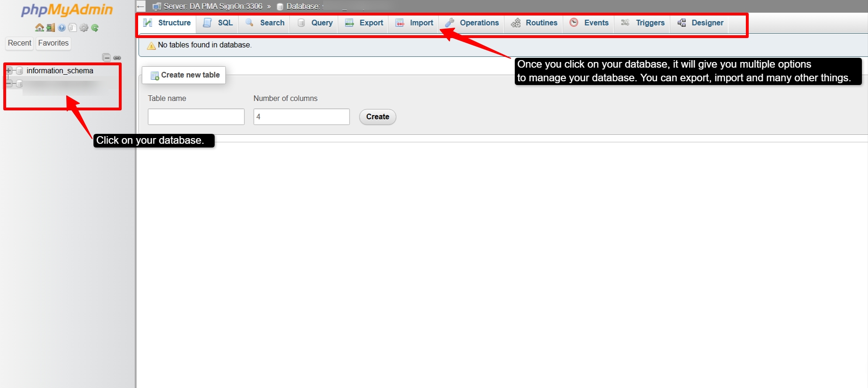868x388 pixels.
Task: Open the Import tab
Action: [x=414, y=23]
